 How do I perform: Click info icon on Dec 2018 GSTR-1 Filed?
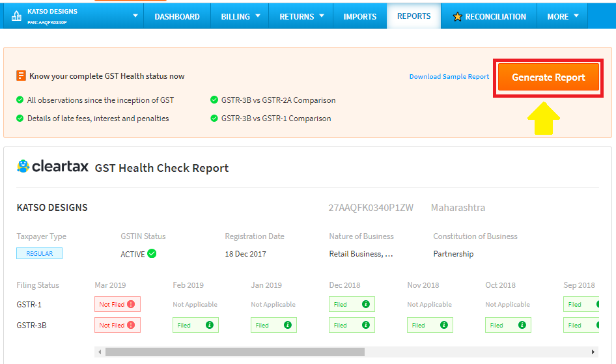point(366,304)
